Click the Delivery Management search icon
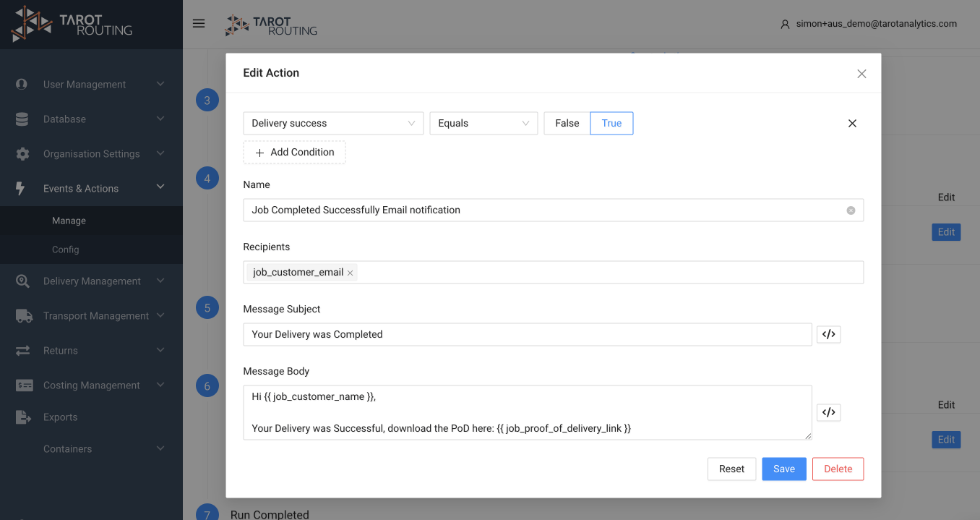Image resolution: width=980 pixels, height=520 pixels. [22, 281]
